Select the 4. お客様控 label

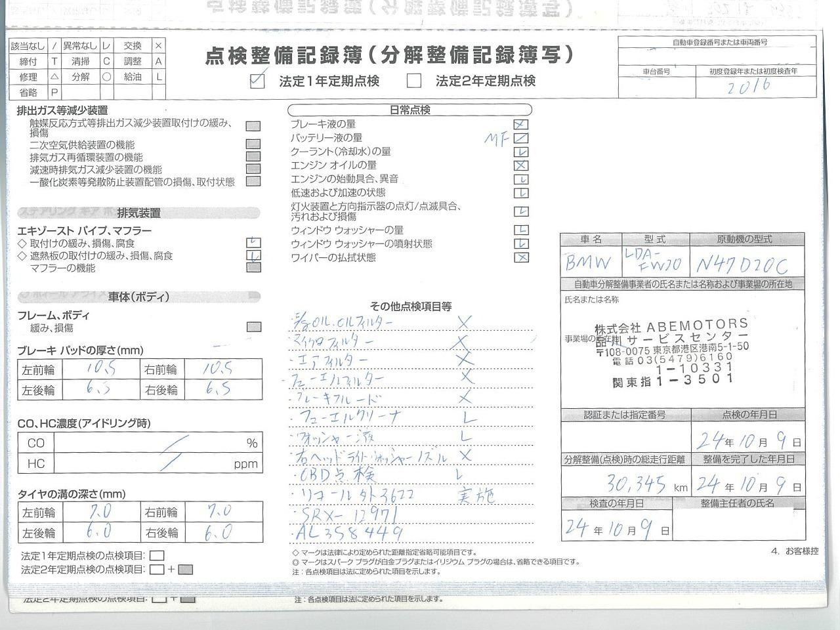795,551
